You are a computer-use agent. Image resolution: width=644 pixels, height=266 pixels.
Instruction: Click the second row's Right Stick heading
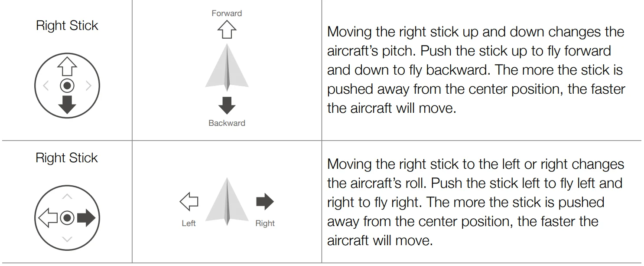tap(67, 158)
